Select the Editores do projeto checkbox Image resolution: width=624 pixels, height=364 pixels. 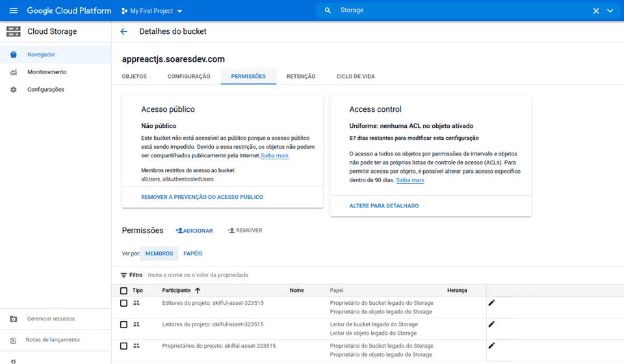[x=123, y=303]
